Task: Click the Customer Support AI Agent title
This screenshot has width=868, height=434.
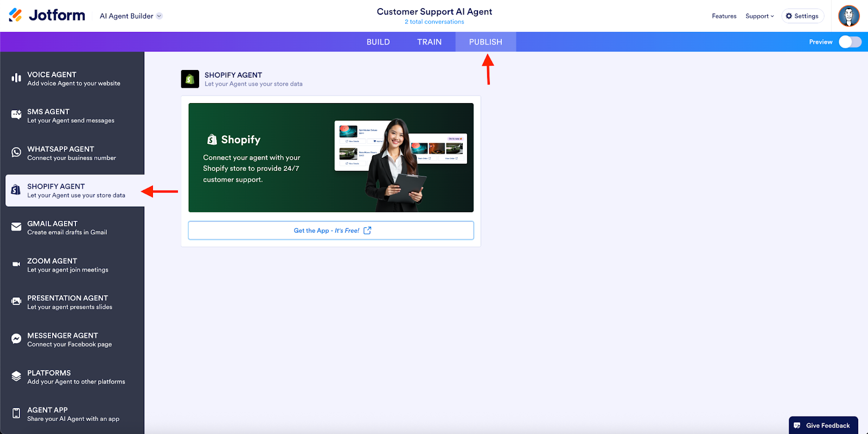Action: (x=435, y=11)
